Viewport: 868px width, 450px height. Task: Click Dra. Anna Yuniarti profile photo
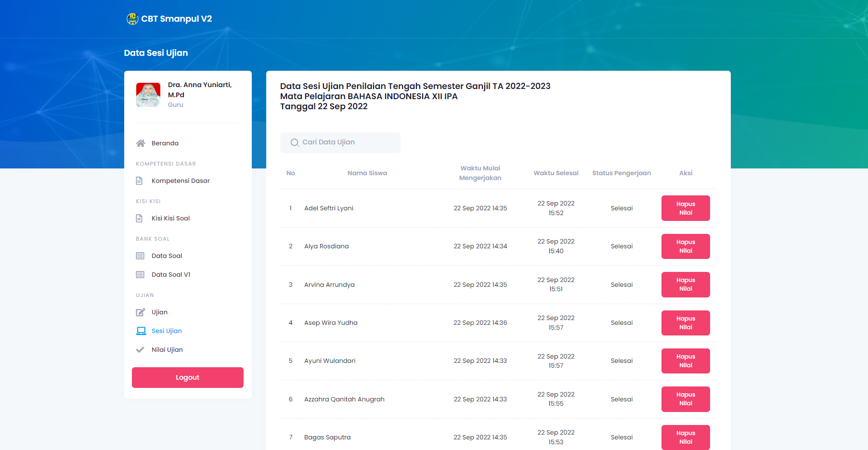click(x=148, y=95)
